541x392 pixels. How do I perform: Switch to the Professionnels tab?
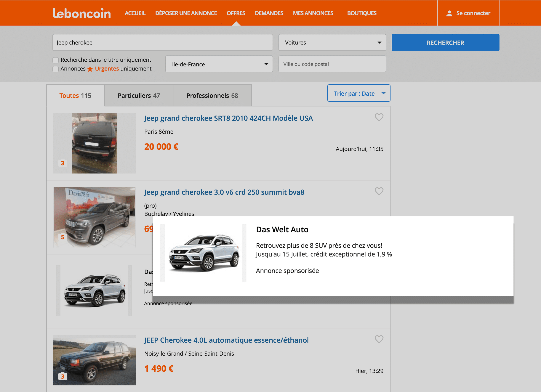pyautogui.click(x=212, y=96)
